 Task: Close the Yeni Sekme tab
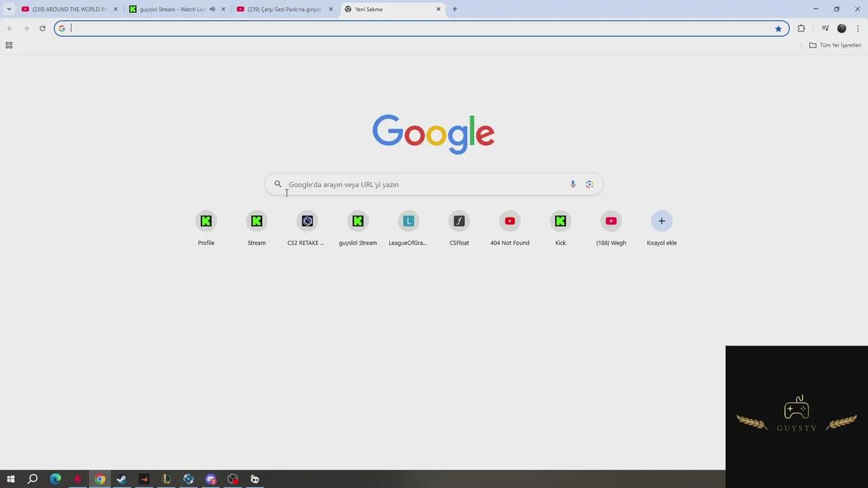click(438, 9)
